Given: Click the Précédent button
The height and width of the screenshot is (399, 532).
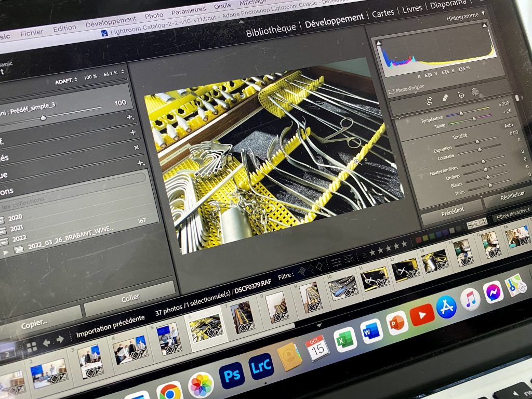Looking at the screenshot, I should point(453,211).
